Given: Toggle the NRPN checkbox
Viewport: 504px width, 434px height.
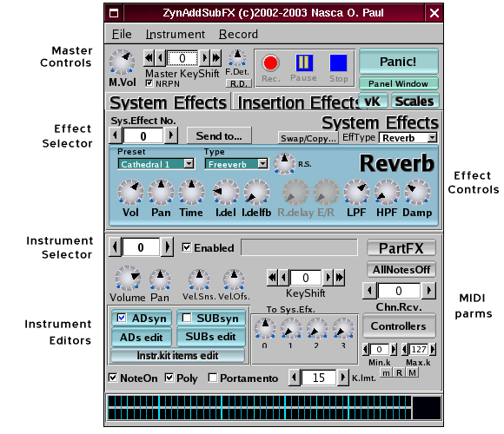Looking at the screenshot, I should coord(149,83).
